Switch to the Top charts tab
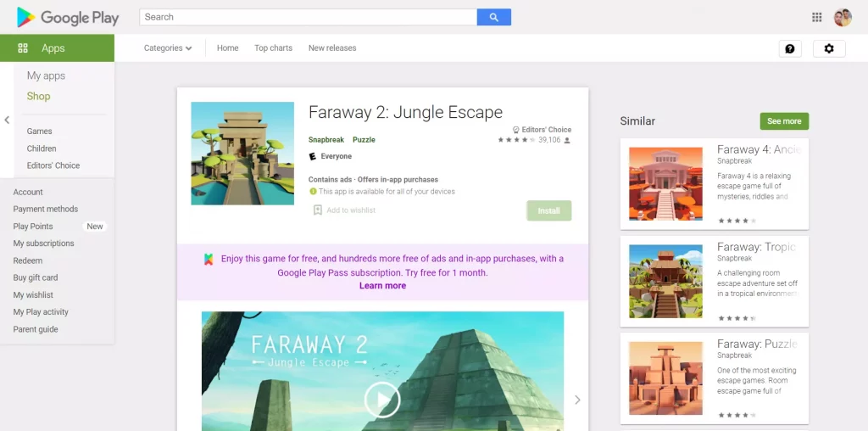The height and width of the screenshot is (431, 868). (x=273, y=48)
